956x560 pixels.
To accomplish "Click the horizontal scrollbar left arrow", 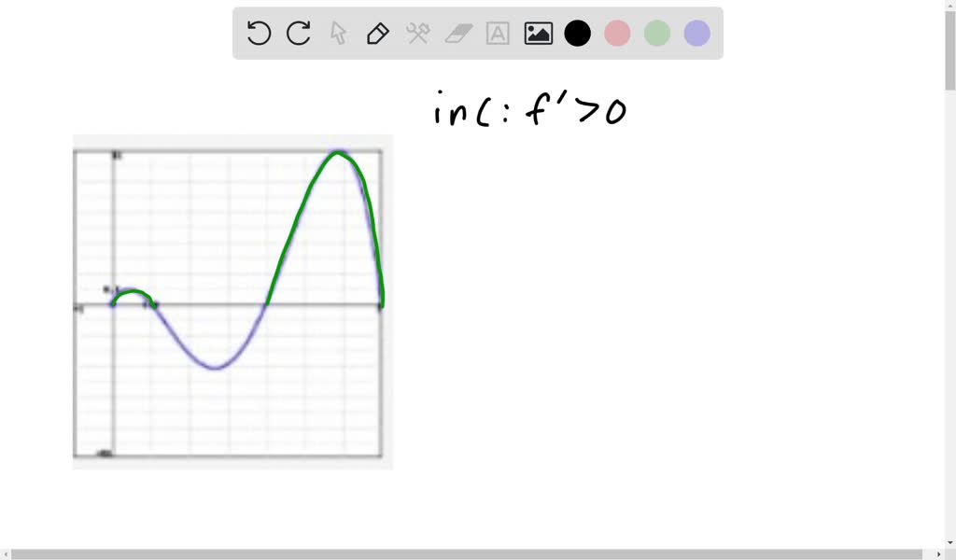I will (7, 553).
